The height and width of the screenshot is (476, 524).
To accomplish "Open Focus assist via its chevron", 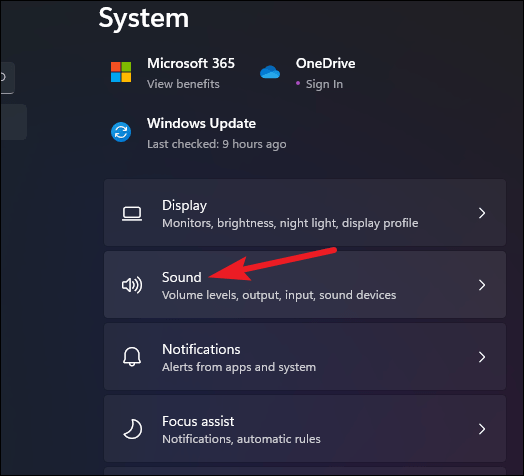I will point(482,429).
